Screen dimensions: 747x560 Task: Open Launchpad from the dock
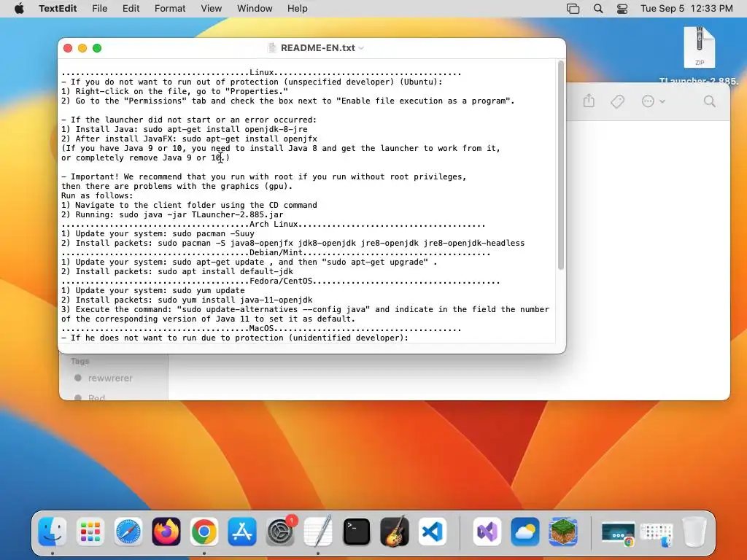(90, 532)
